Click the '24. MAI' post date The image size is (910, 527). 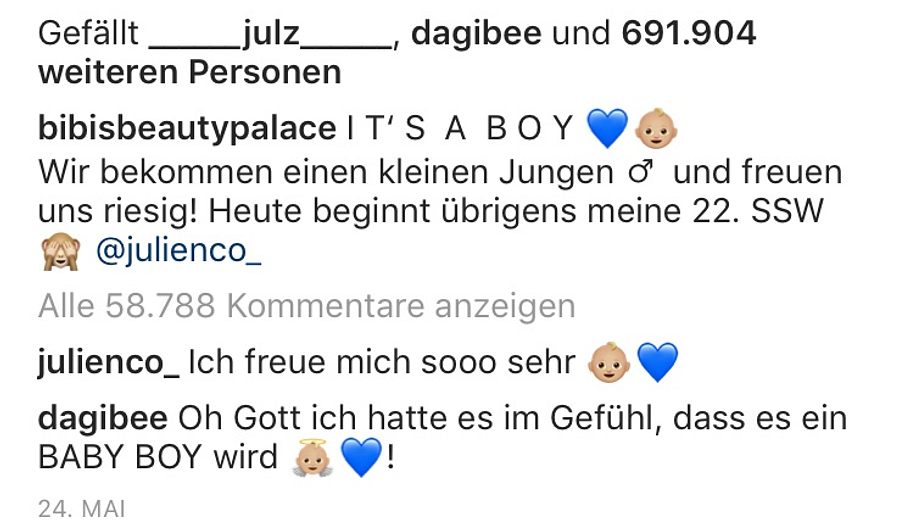point(82,509)
